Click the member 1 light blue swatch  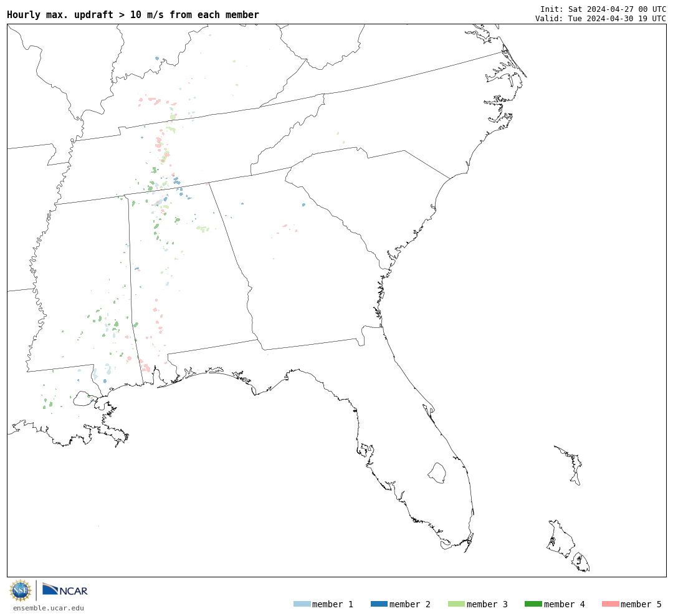[x=302, y=604]
